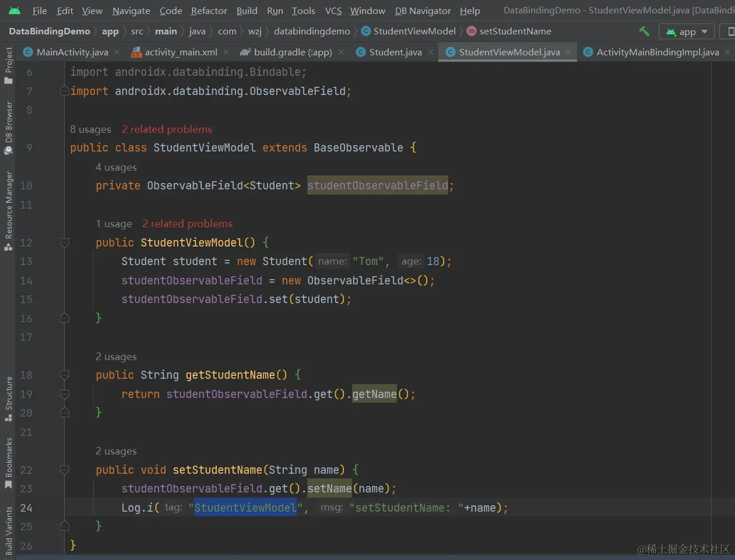Open the Tools menu

point(303,10)
